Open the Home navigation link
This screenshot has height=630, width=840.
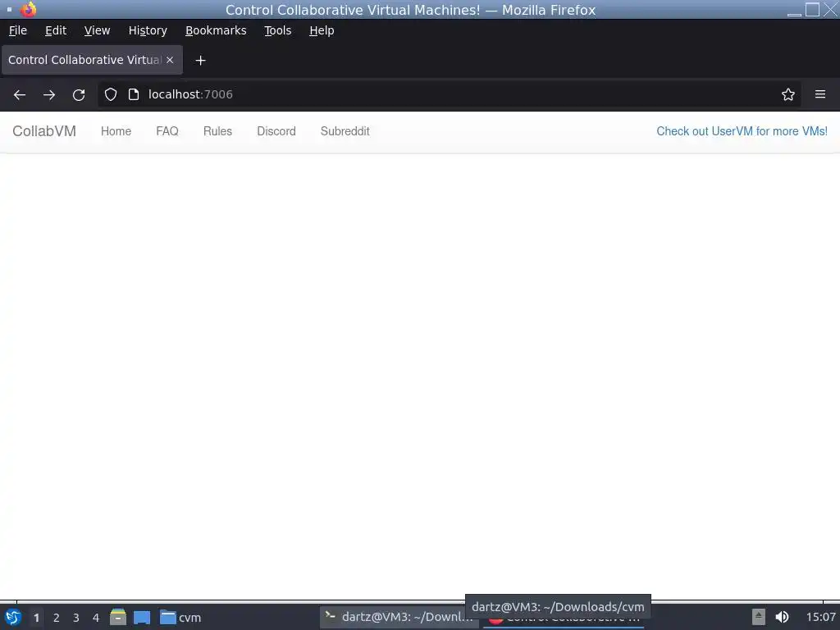[116, 131]
